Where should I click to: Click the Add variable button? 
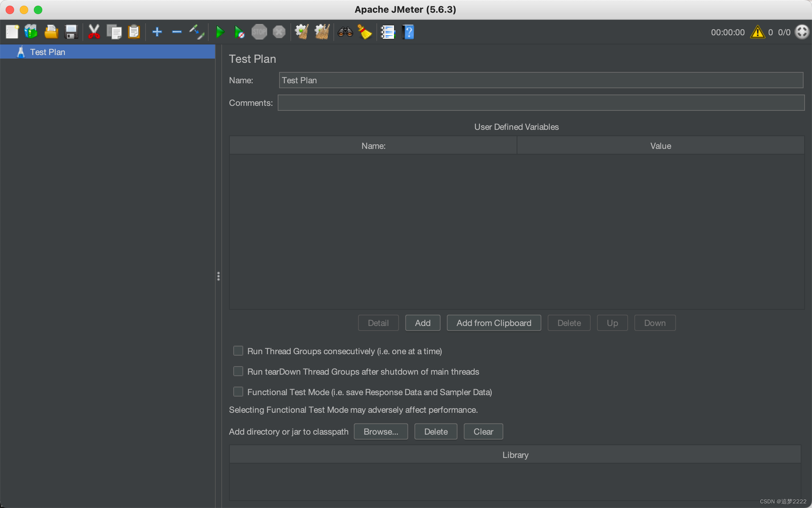(422, 322)
